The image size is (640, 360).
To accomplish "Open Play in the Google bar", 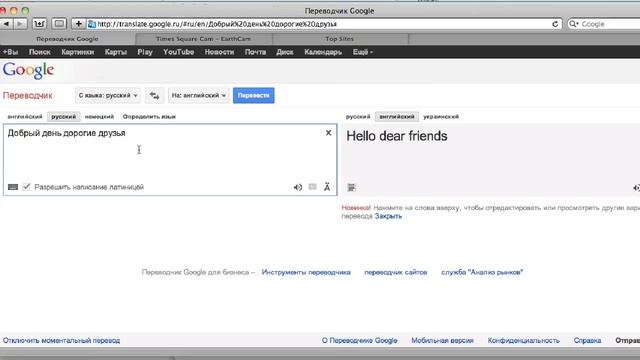I will coord(145,52).
